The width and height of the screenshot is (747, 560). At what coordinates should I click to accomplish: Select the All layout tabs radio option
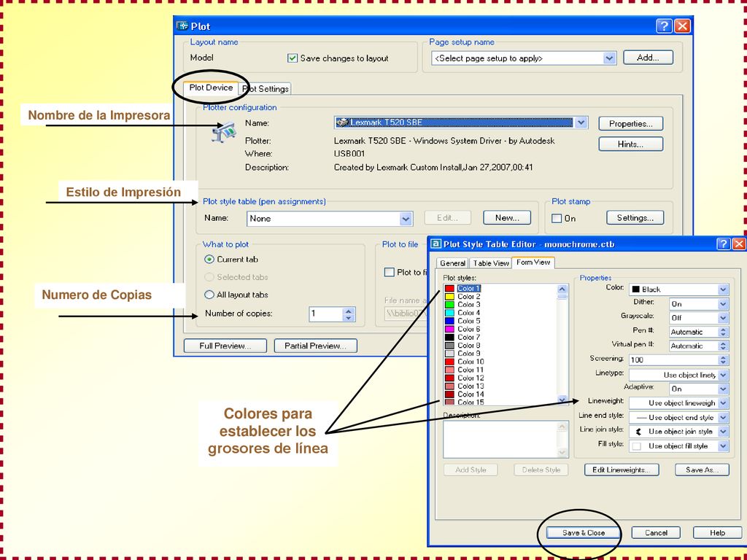point(209,295)
